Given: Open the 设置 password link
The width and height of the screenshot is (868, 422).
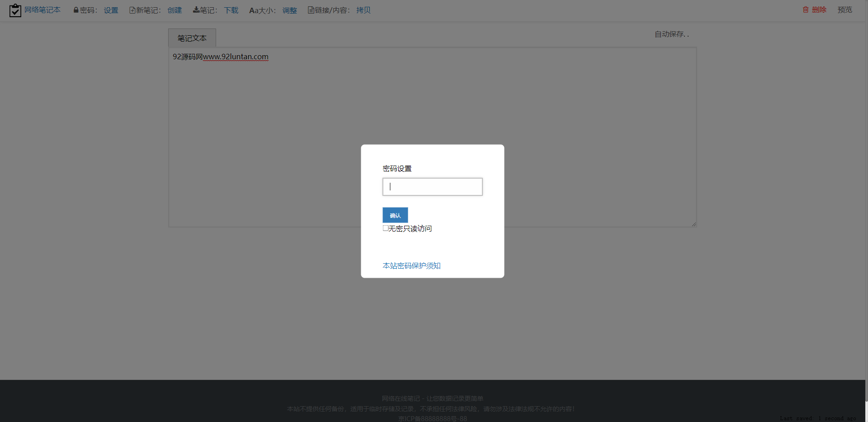Looking at the screenshot, I should click(x=111, y=10).
